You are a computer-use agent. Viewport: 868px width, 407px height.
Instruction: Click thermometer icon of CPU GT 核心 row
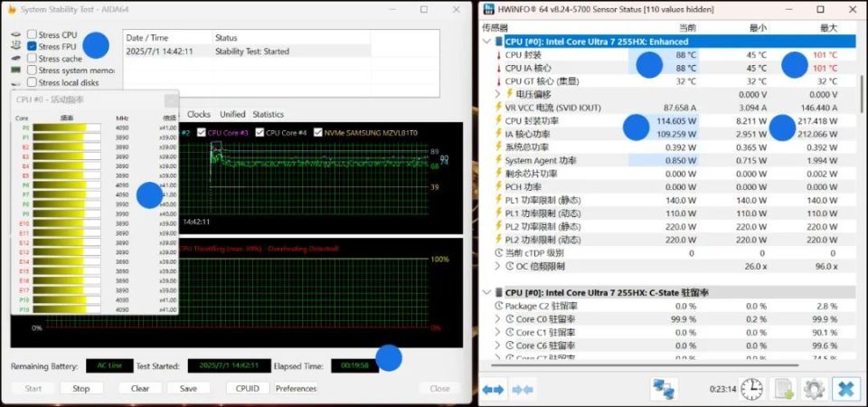(499, 81)
